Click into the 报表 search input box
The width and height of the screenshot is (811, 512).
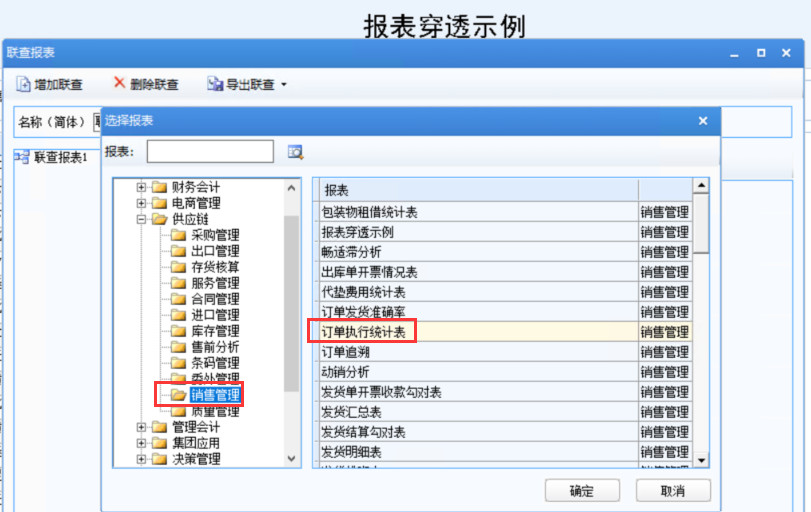pyautogui.click(x=210, y=152)
